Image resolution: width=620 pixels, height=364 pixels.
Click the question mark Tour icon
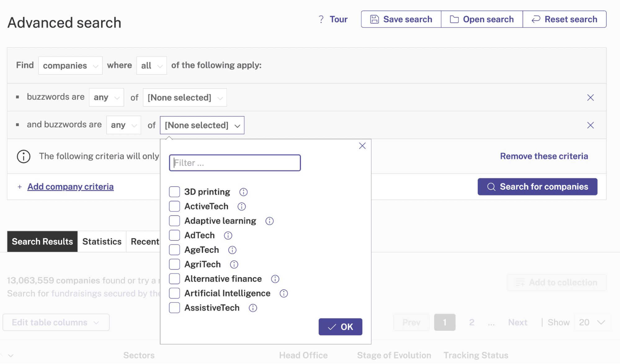[321, 19]
